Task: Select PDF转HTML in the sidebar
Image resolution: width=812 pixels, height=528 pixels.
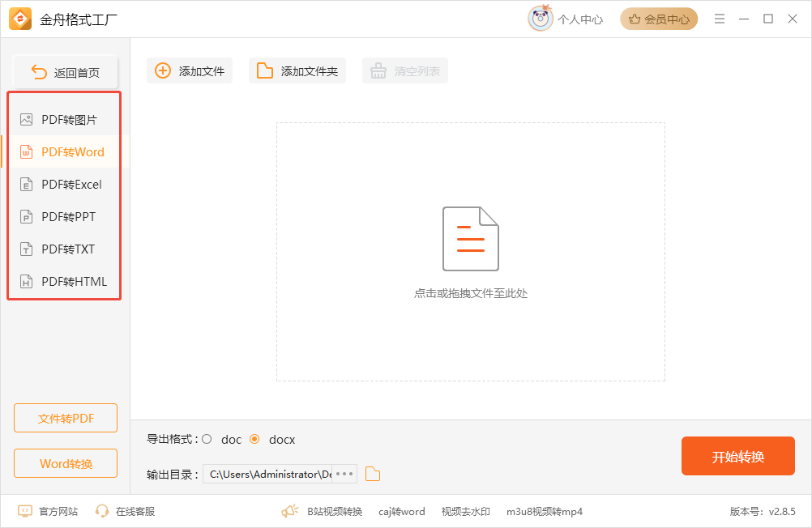Action: 64,281
